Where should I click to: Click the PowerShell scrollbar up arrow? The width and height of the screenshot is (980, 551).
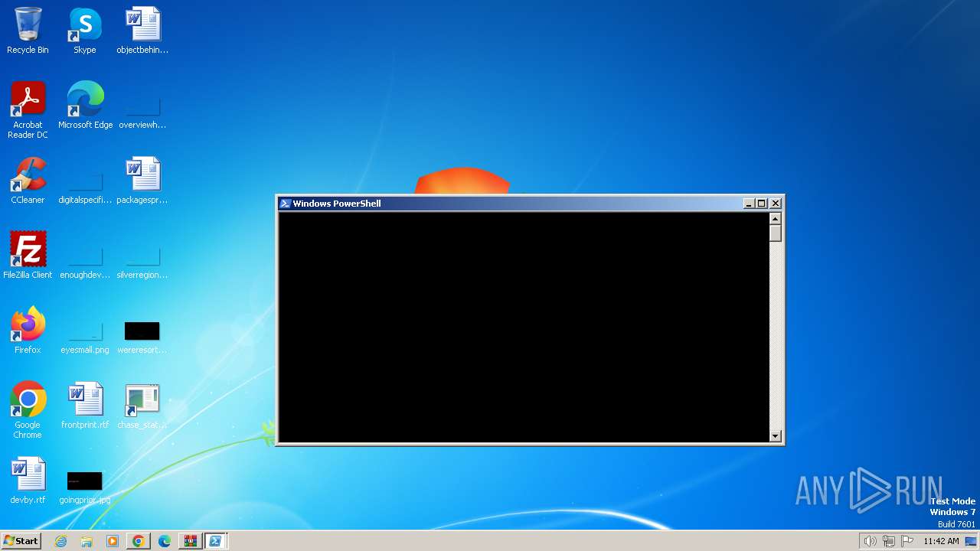pyautogui.click(x=775, y=219)
